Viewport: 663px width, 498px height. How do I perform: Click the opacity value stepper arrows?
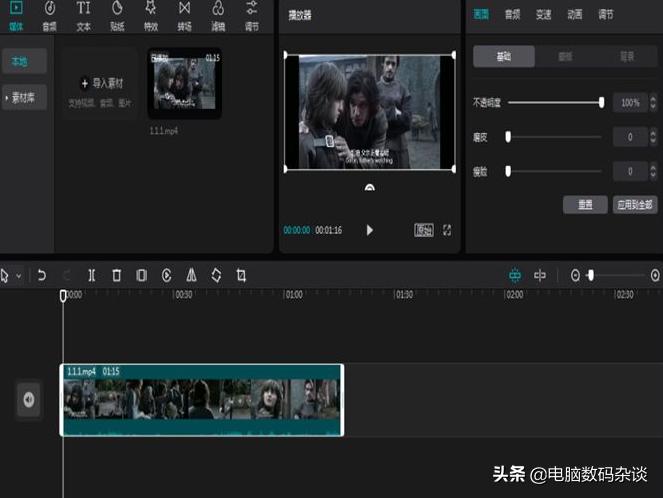[653, 103]
